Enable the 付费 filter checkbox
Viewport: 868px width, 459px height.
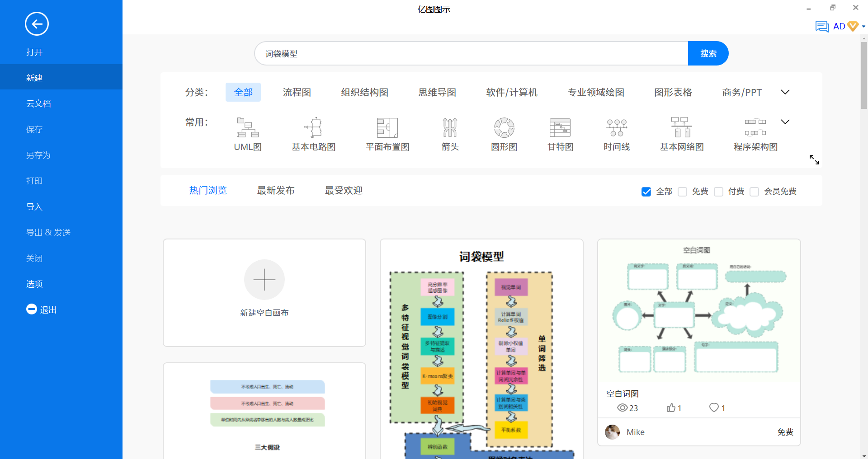pos(718,192)
